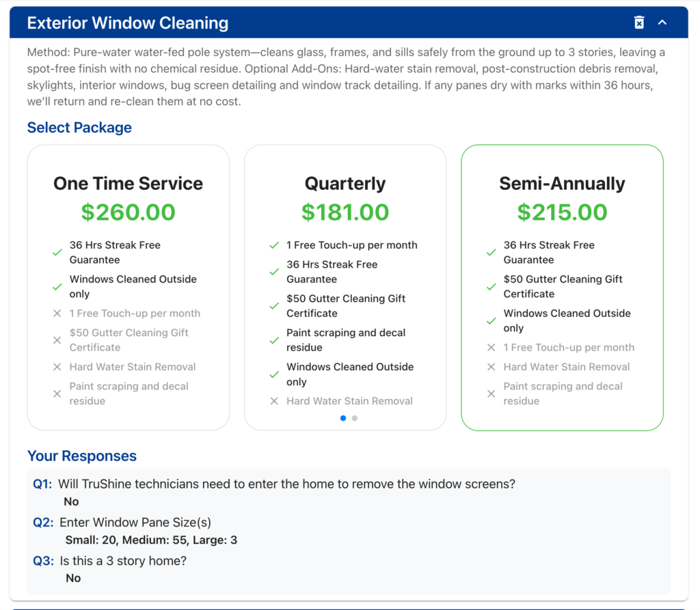Click checkmark beside One Time's Windows Cleaned Outside
The height and width of the screenshot is (610, 700).
pyautogui.click(x=57, y=287)
